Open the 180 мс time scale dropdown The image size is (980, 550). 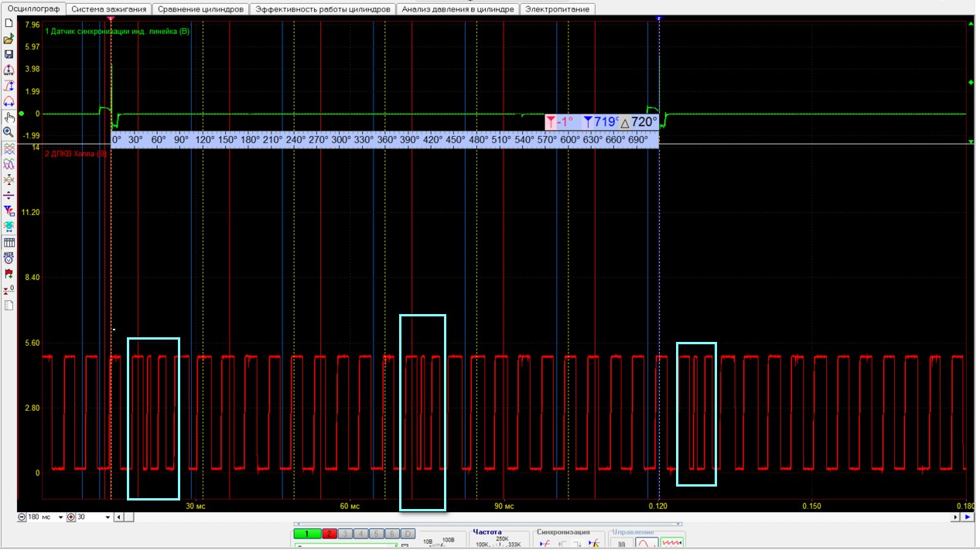[60, 517]
